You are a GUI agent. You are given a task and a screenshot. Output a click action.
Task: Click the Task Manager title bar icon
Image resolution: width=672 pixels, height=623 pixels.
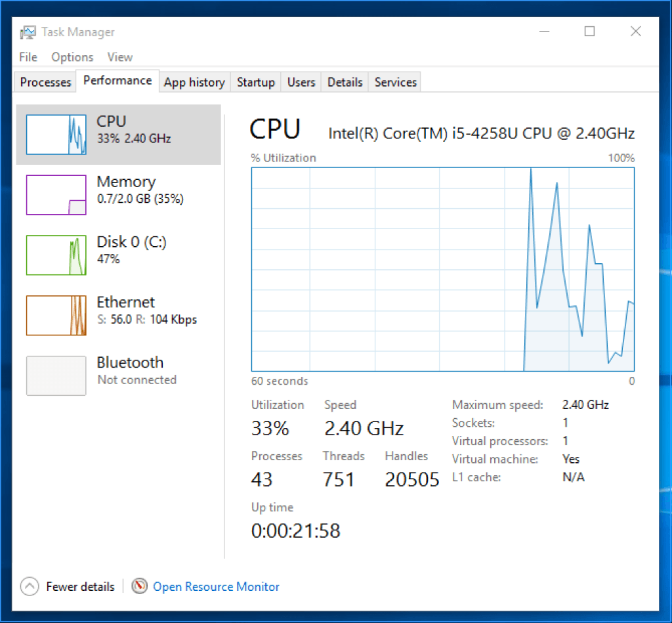click(x=28, y=32)
